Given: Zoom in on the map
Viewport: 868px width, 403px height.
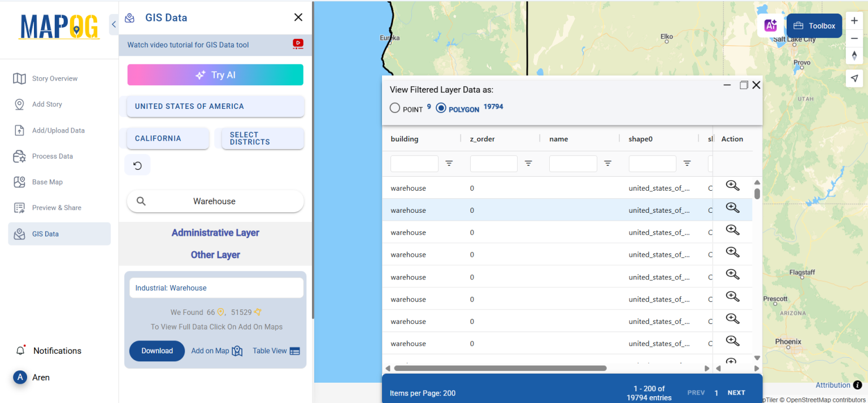Looking at the screenshot, I should [855, 21].
